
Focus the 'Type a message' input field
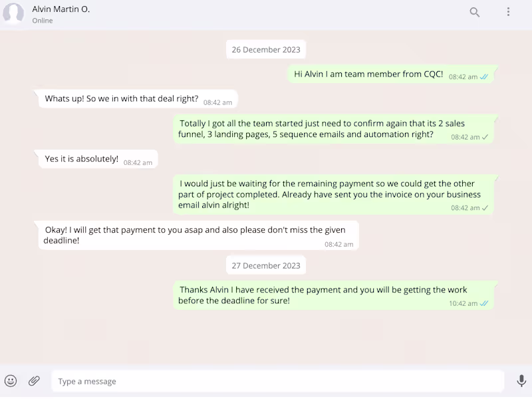click(x=277, y=381)
